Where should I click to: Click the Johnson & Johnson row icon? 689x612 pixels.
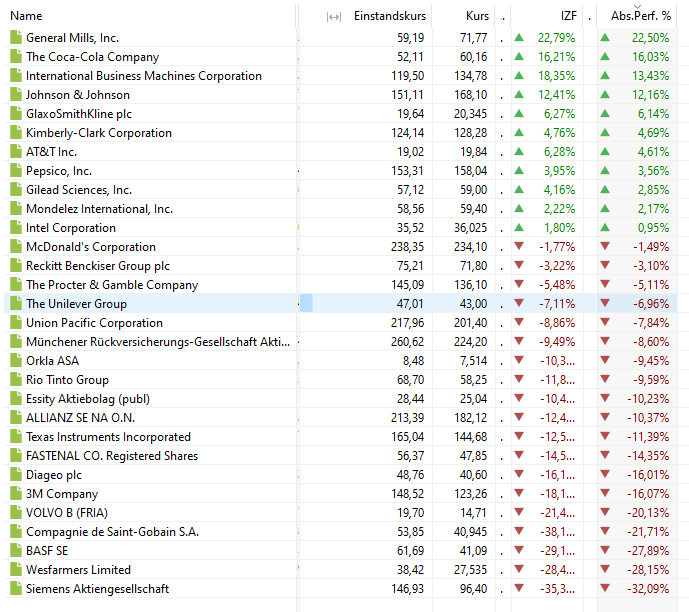pyautogui.click(x=16, y=94)
